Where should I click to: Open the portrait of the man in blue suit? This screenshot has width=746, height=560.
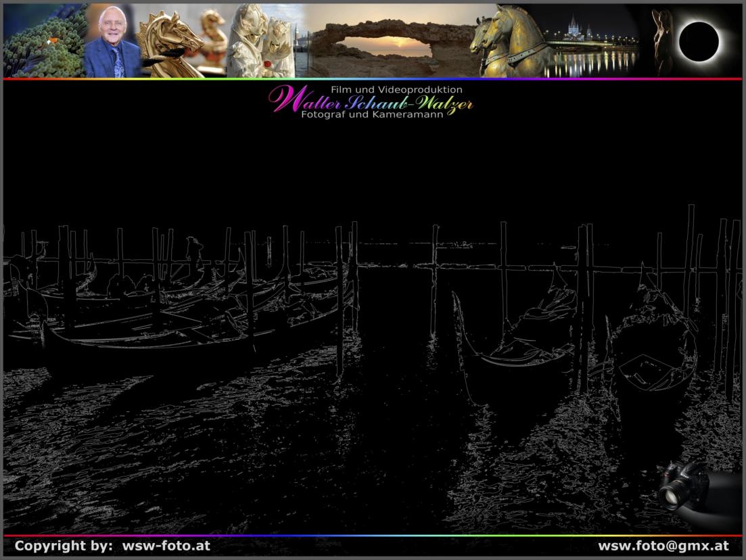click(112, 41)
